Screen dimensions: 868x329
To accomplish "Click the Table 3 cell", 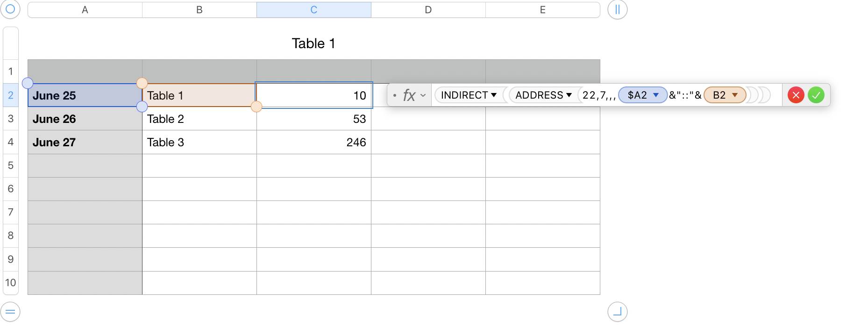I will (x=199, y=142).
